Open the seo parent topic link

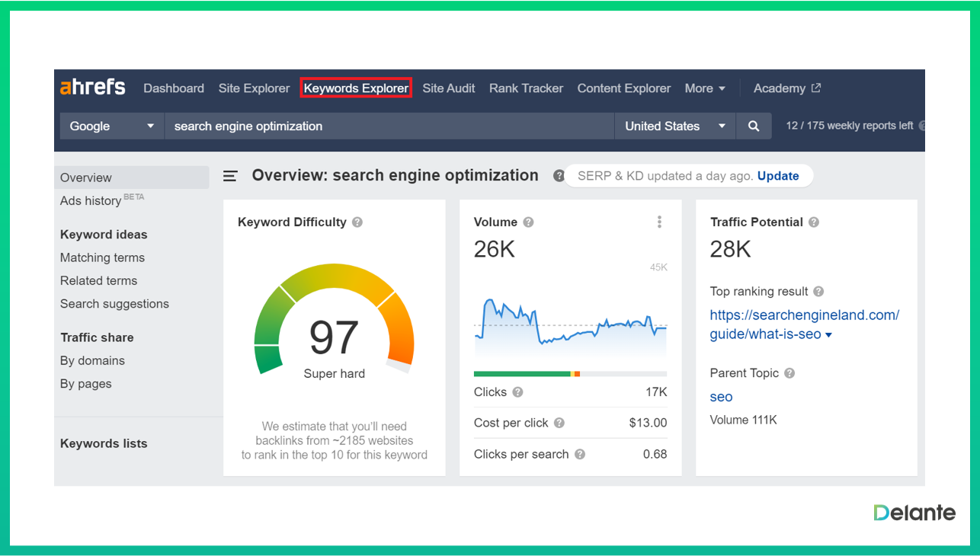tap(721, 397)
